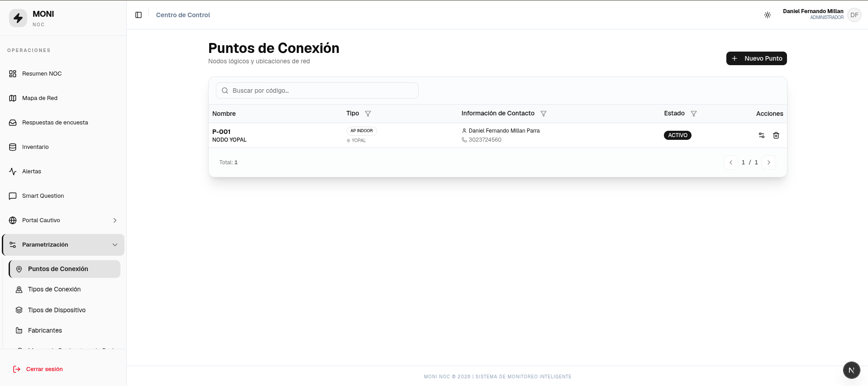The image size is (868, 386).
Task: Click the Smart Question chat icon
Action: [x=13, y=196]
